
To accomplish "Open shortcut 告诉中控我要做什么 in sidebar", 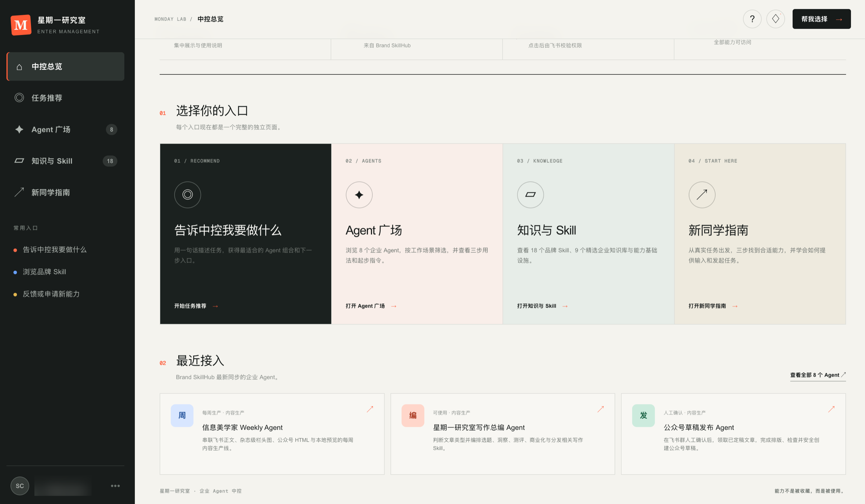I will [54, 250].
